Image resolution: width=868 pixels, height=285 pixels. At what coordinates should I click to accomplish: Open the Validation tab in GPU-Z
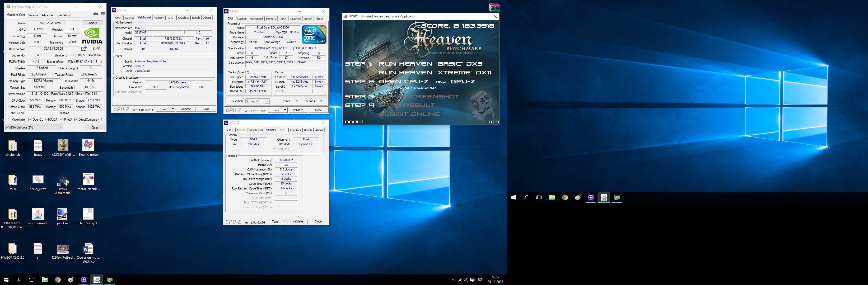tap(63, 15)
